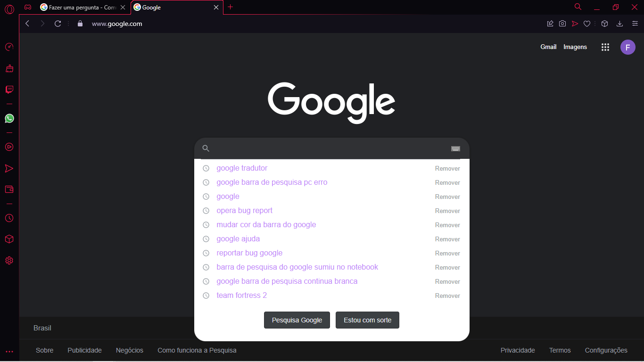This screenshot has height=362, width=644.
Task: Go back with the back arrow
Action: click(27, 24)
